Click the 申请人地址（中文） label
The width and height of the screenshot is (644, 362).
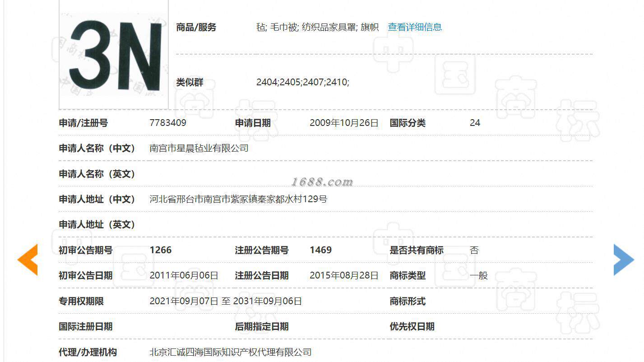pyautogui.click(x=97, y=199)
